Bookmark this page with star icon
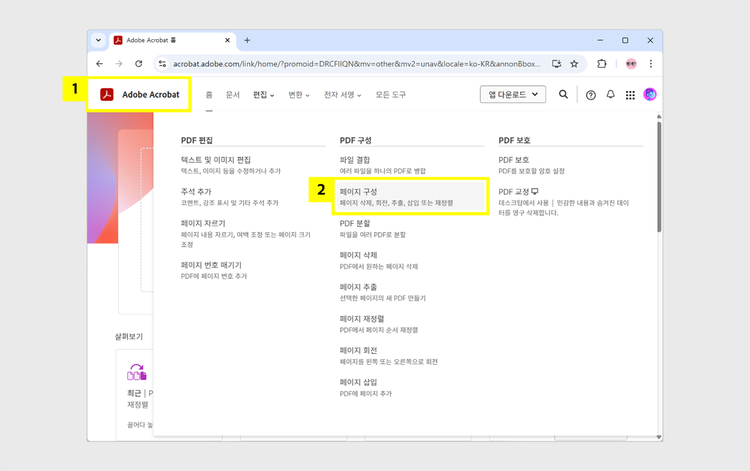This screenshot has height=471, width=750. [574, 64]
